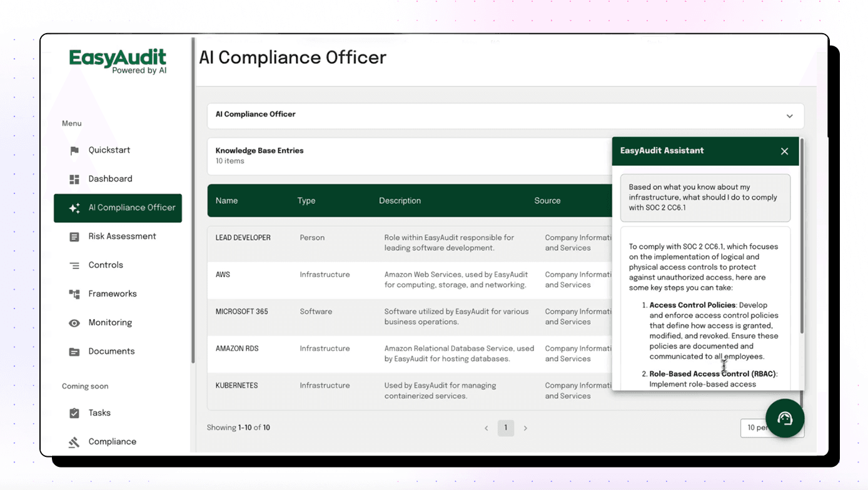Click the Monitoring eye icon
Viewport: 868px width, 490px height.
(74, 324)
